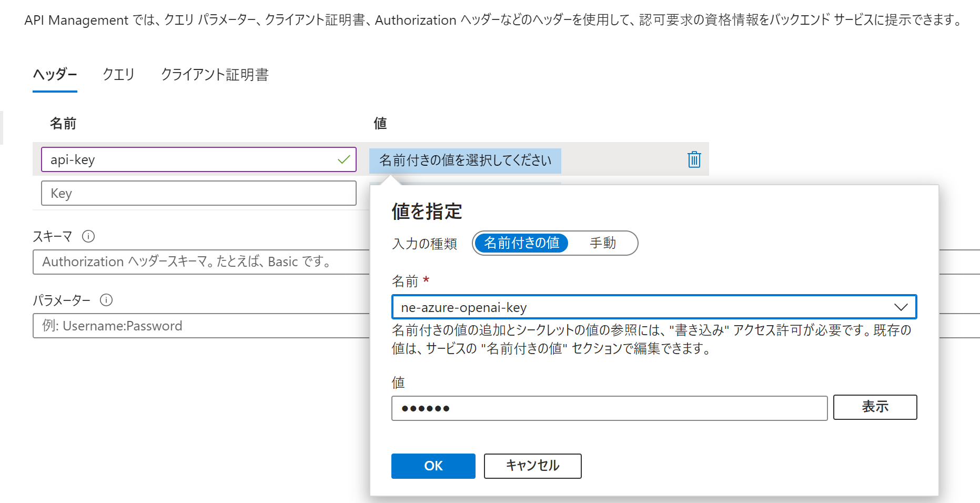Click the Authorization ヘッダースキーマ input field
The width and height of the screenshot is (980, 503).
pyautogui.click(x=201, y=262)
